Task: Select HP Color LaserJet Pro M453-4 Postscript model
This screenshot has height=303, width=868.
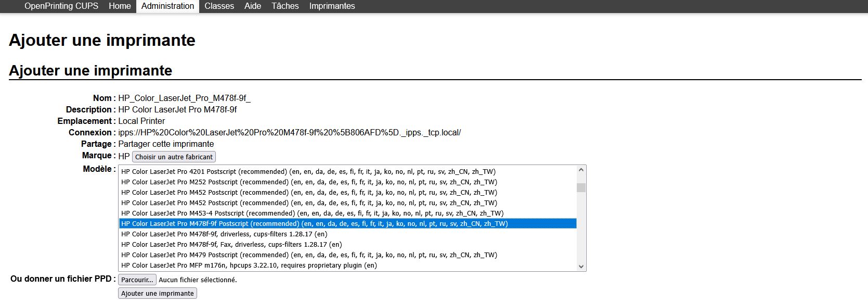Action: coord(347,213)
